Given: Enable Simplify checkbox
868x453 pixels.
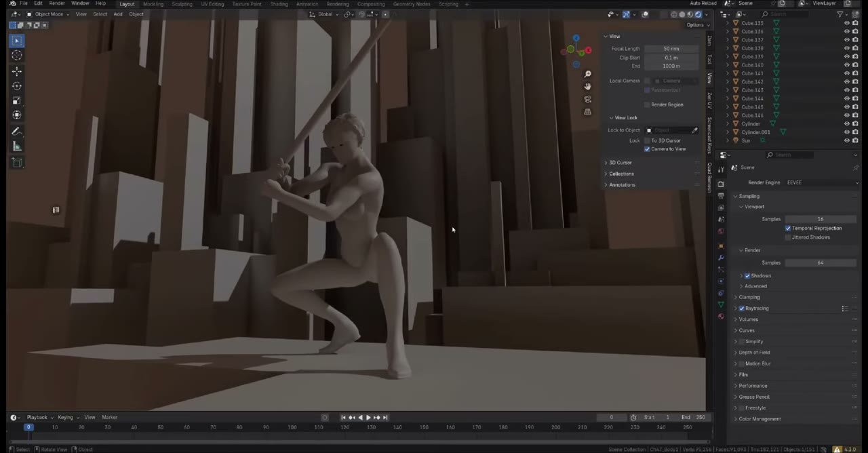Looking at the screenshot, I should (742, 342).
